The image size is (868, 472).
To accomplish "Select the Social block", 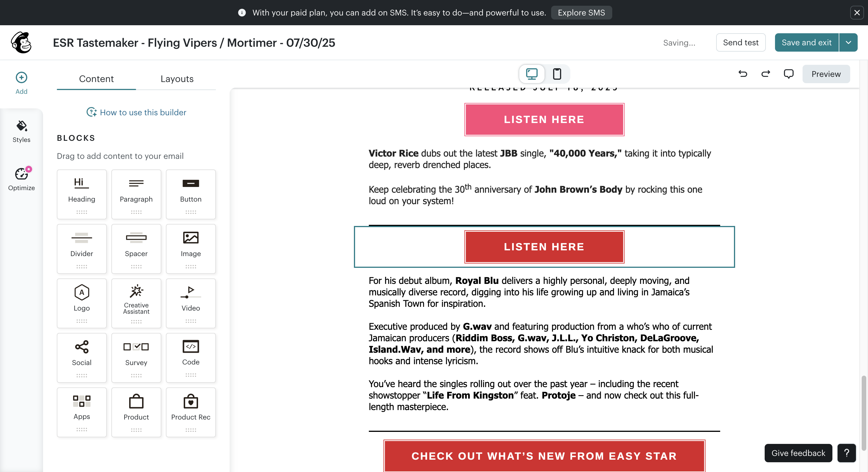I will (x=82, y=358).
